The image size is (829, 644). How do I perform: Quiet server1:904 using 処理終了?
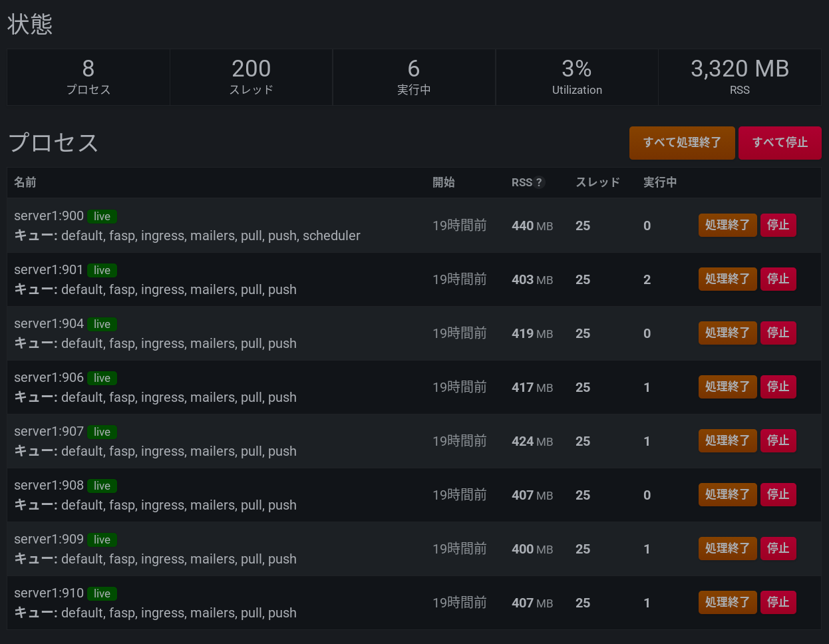727,333
